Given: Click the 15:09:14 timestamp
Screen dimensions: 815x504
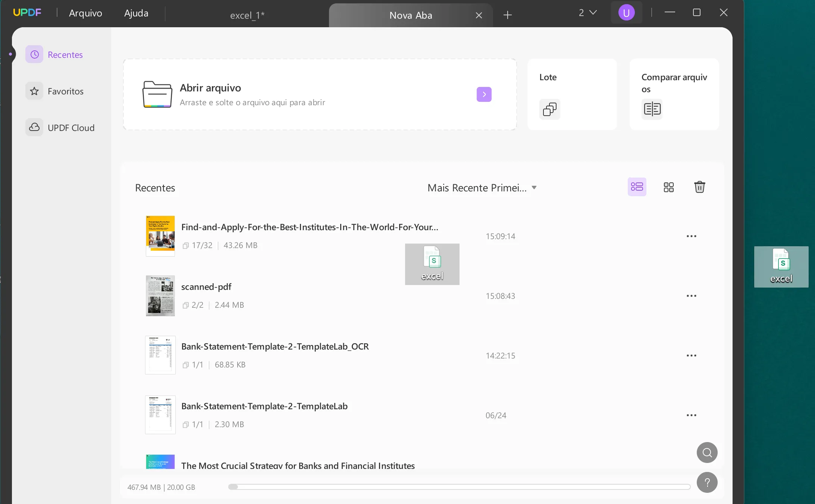Looking at the screenshot, I should pyautogui.click(x=500, y=236).
